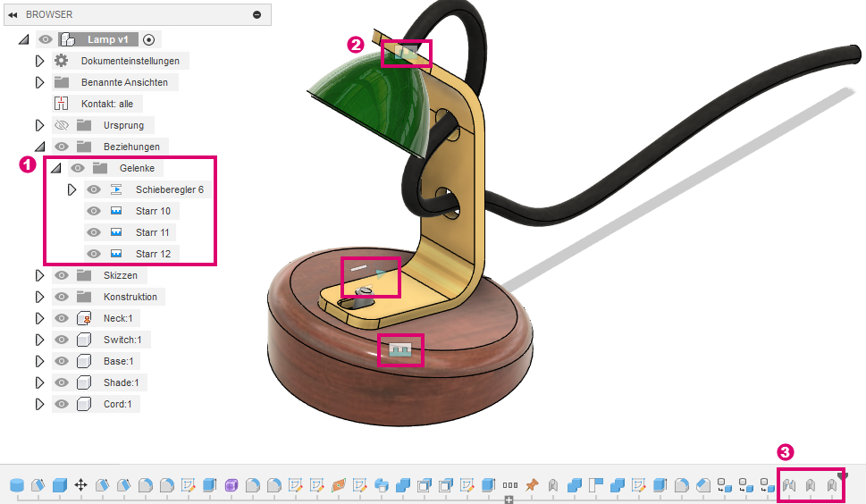Activate Lamp v1 via its radio button

148,39
